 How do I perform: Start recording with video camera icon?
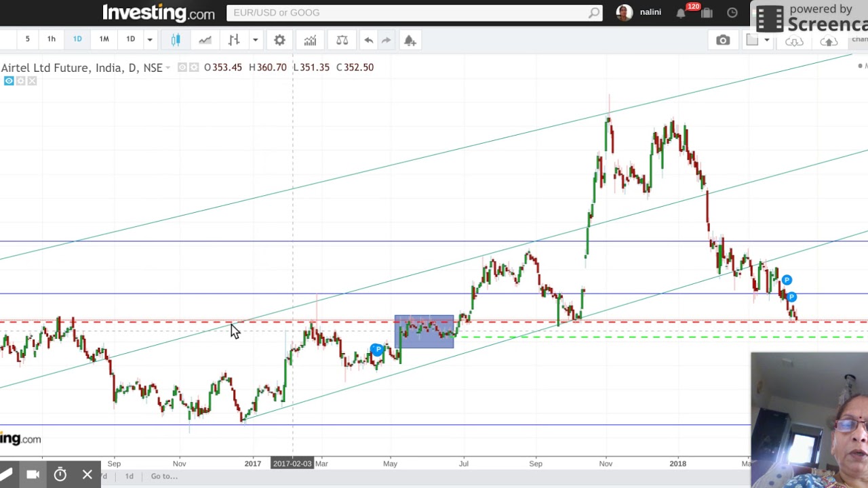tap(33, 474)
